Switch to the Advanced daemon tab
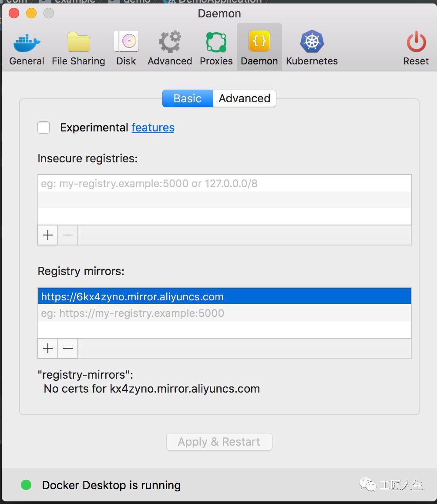437x504 pixels. [x=244, y=98]
